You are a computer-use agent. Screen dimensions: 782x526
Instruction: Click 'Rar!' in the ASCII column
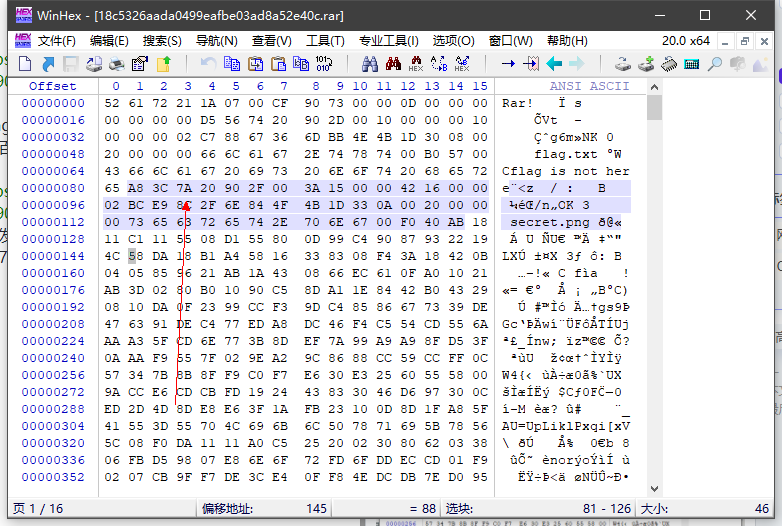pos(518,103)
